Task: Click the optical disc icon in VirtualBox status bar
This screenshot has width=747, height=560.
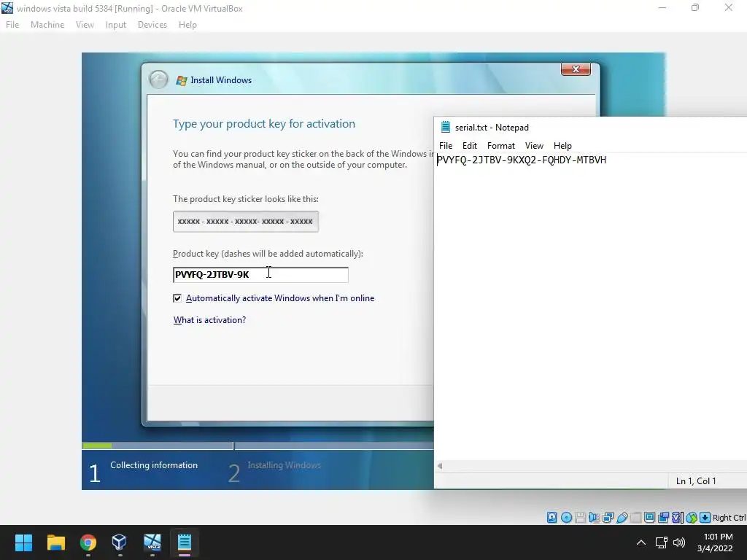Action: [566, 517]
